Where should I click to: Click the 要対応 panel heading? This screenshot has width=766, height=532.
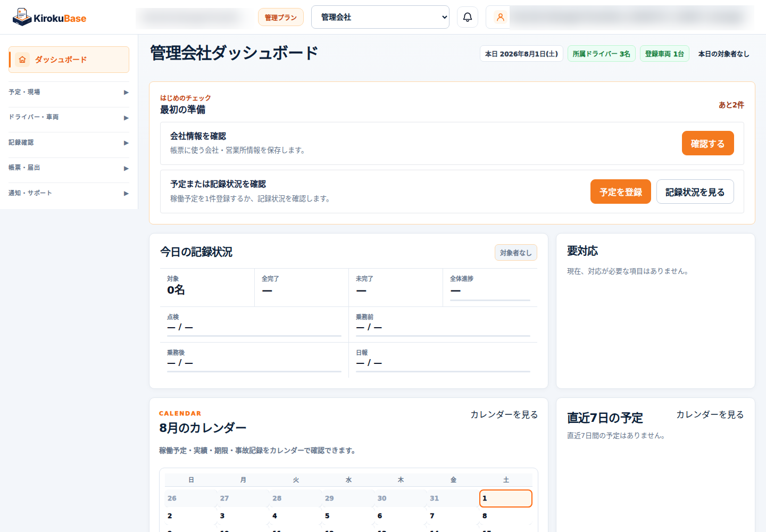pyautogui.click(x=582, y=251)
